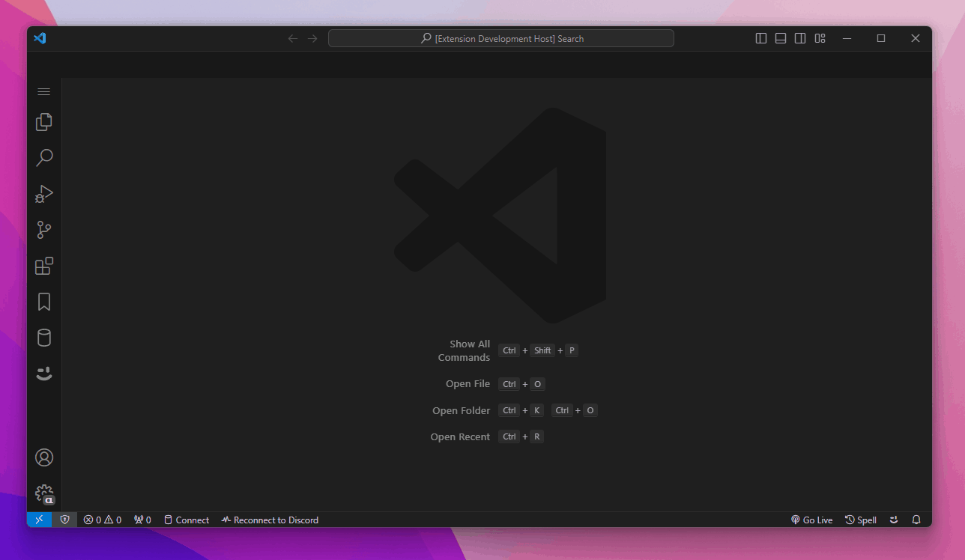Click the Show All Commands label
This screenshot has height=560, width=965.
click(465, 350)
